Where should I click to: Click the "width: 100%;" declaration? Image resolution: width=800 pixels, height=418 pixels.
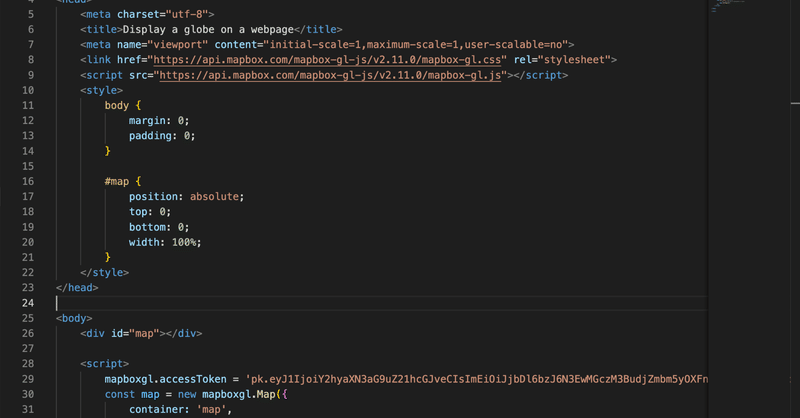[x=165, y=242]
